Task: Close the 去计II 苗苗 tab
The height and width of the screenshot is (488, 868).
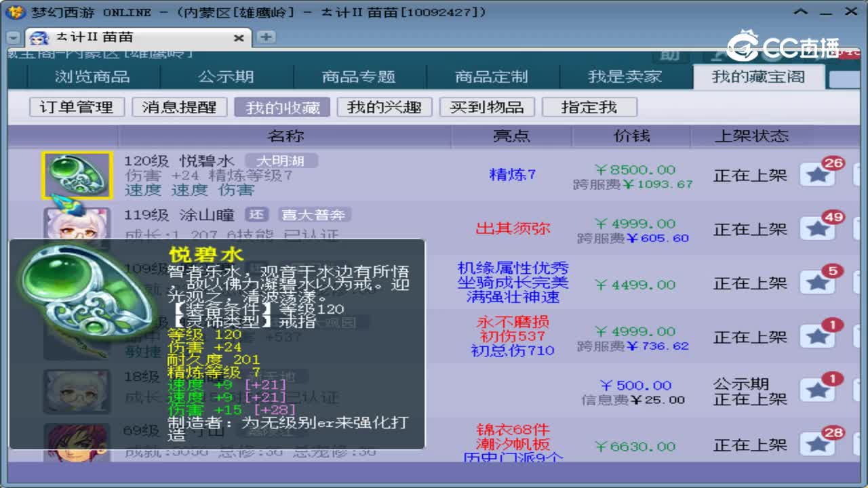Action: click(x=239, y=38)
